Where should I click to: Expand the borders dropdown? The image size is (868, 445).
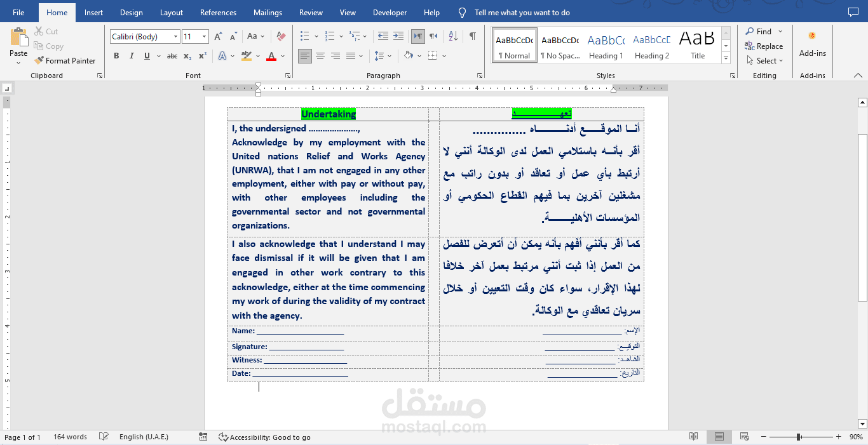coord(444,56)
